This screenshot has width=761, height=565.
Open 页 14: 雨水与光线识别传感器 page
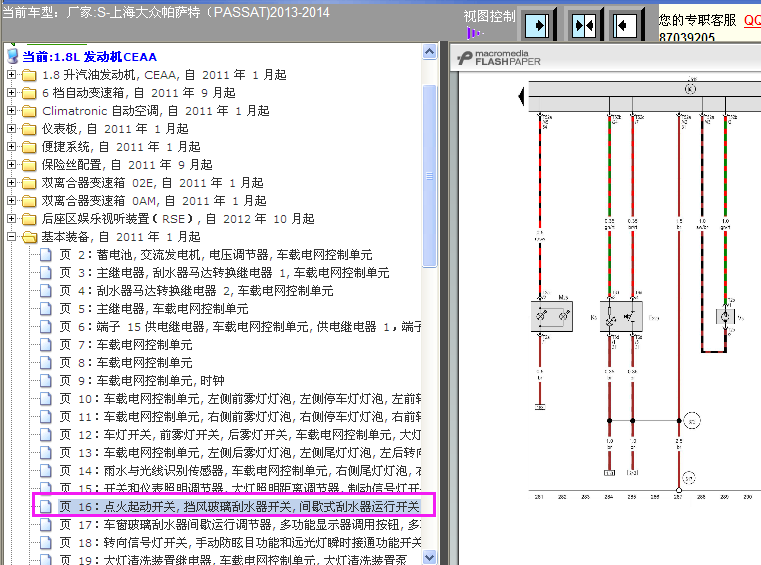240,470
